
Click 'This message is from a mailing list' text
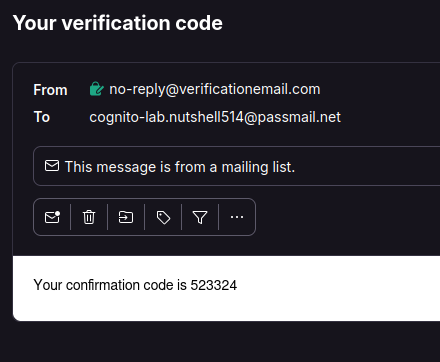click(180, 167)
